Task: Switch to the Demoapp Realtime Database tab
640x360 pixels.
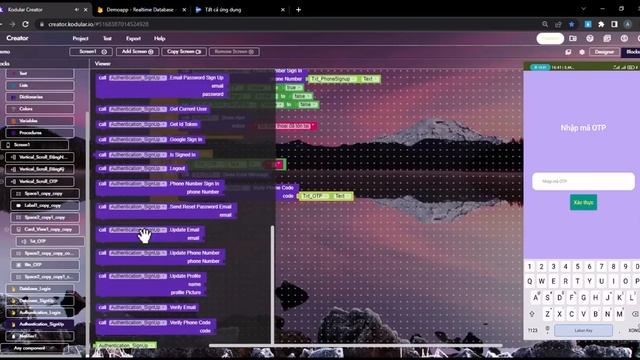Action: (140, 9)
